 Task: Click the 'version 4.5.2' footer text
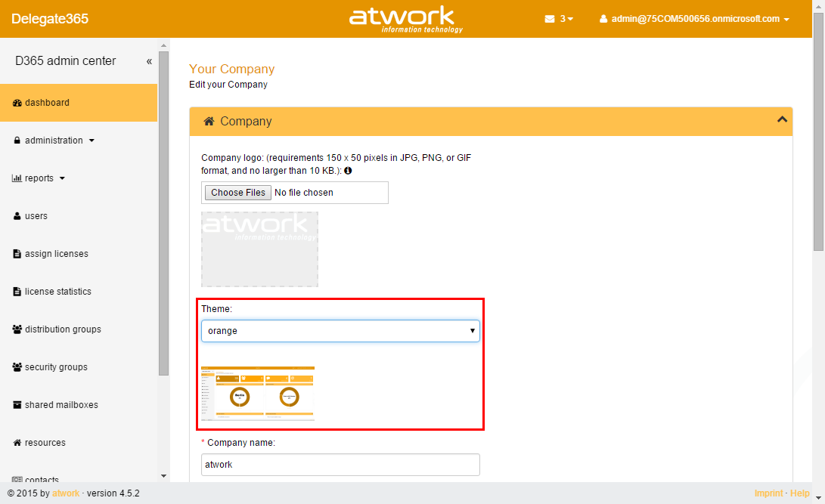113,493
